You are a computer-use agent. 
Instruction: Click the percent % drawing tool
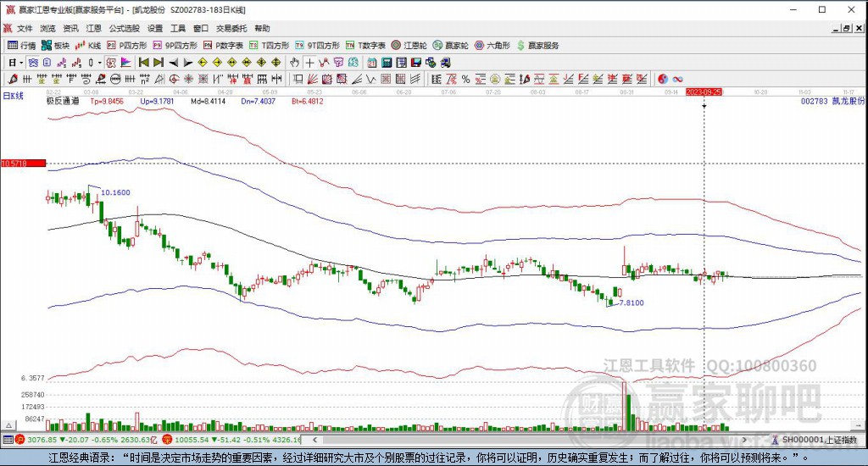[x=465, y=79]
